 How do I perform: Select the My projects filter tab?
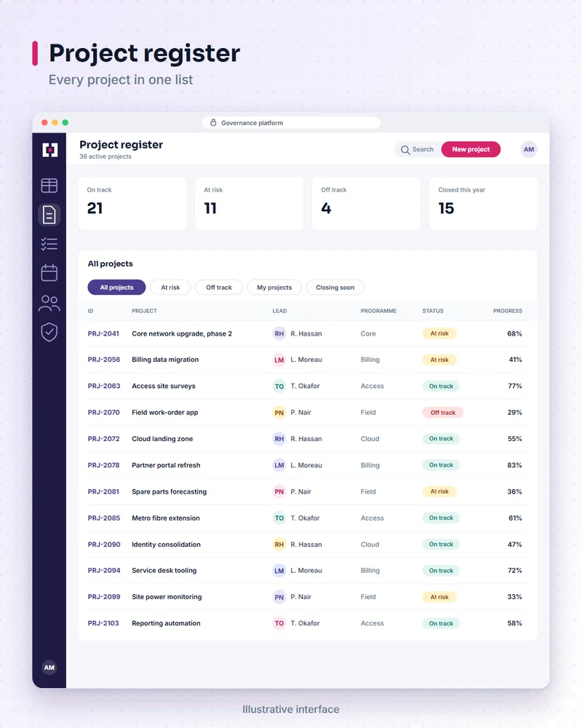(274, 288)
